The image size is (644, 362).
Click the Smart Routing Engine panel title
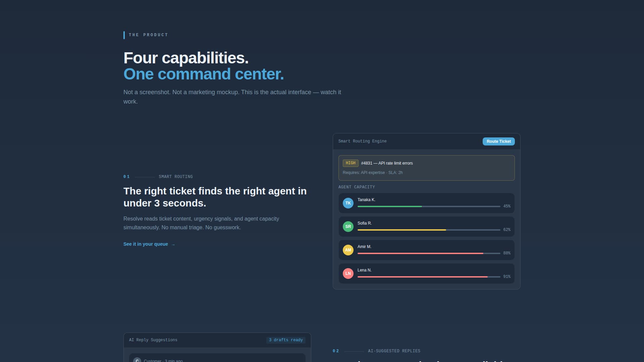[363, 141]
